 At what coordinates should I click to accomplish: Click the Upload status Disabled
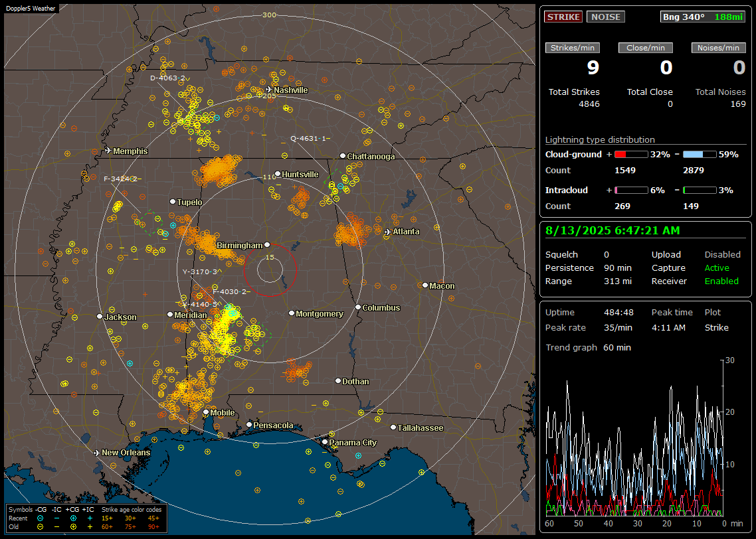coord(722,254)
